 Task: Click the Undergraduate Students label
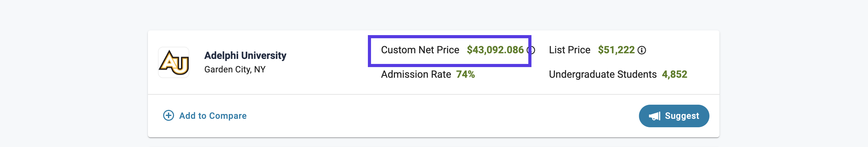click(603, 74)
